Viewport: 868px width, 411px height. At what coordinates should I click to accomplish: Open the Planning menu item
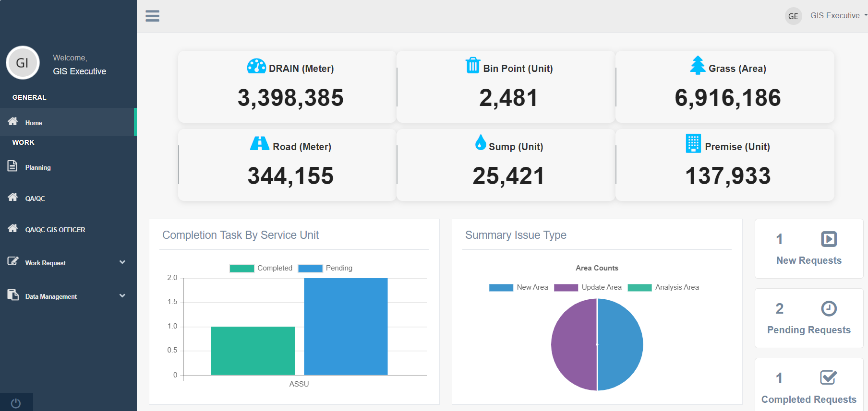click(38, 167)
